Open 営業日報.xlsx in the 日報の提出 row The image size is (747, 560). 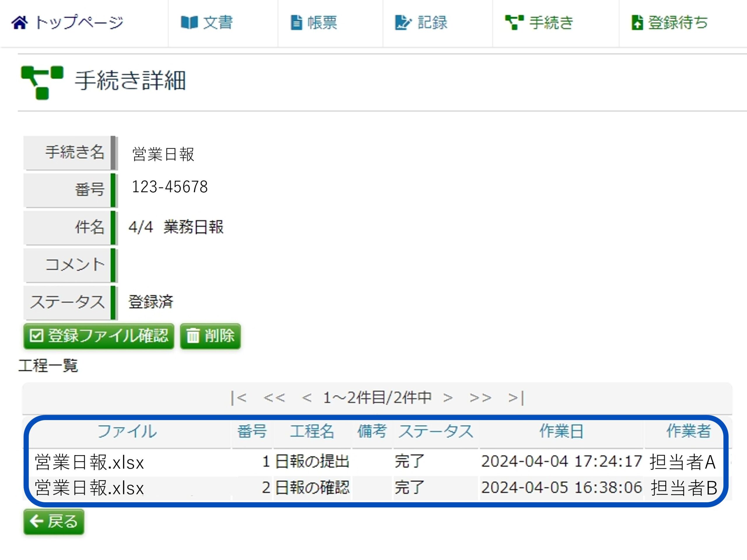pos(89,462)
